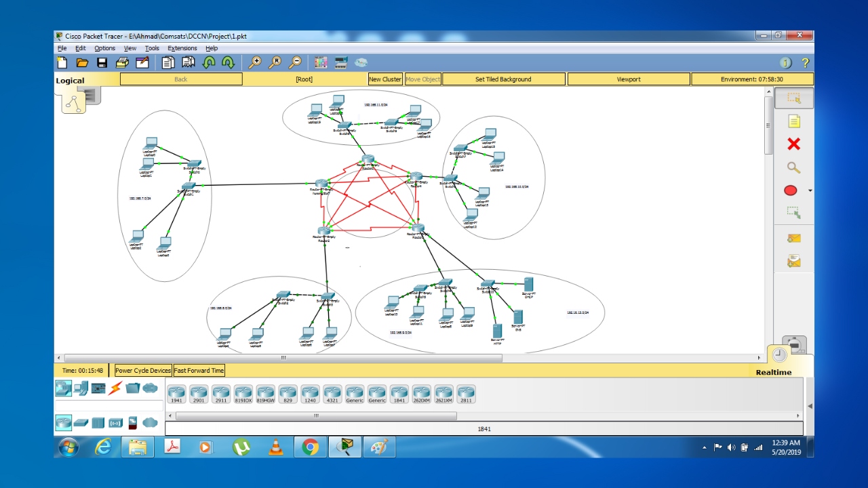
Task: Launch Internet Explorer from taskbar
Action: point(103,447)
